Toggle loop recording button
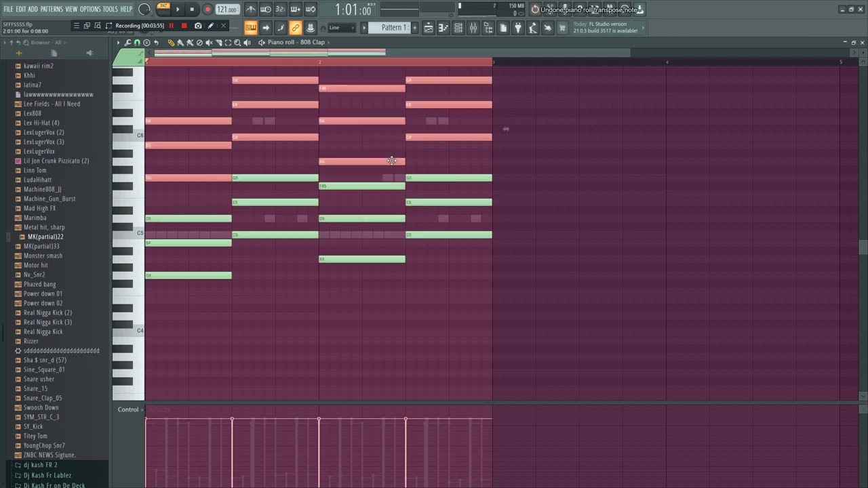The image size is (868, 488). 311,9
